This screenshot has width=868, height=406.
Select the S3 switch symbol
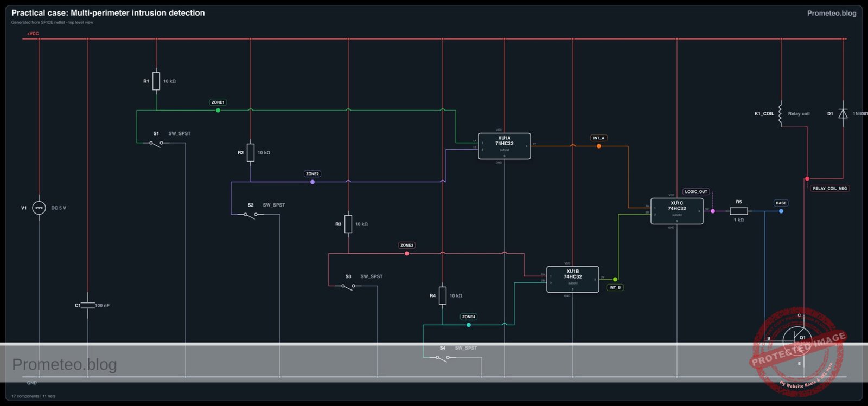(x=348, y=286)
